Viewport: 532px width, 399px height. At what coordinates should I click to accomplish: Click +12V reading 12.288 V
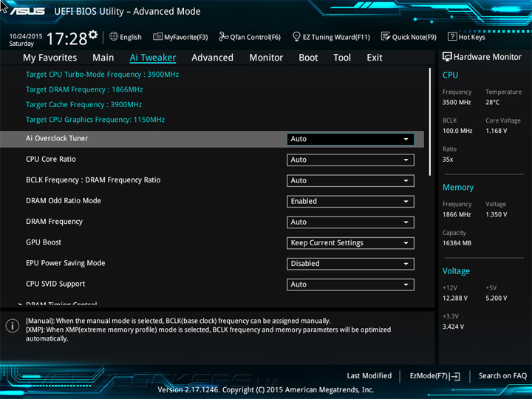coord(455,298)
